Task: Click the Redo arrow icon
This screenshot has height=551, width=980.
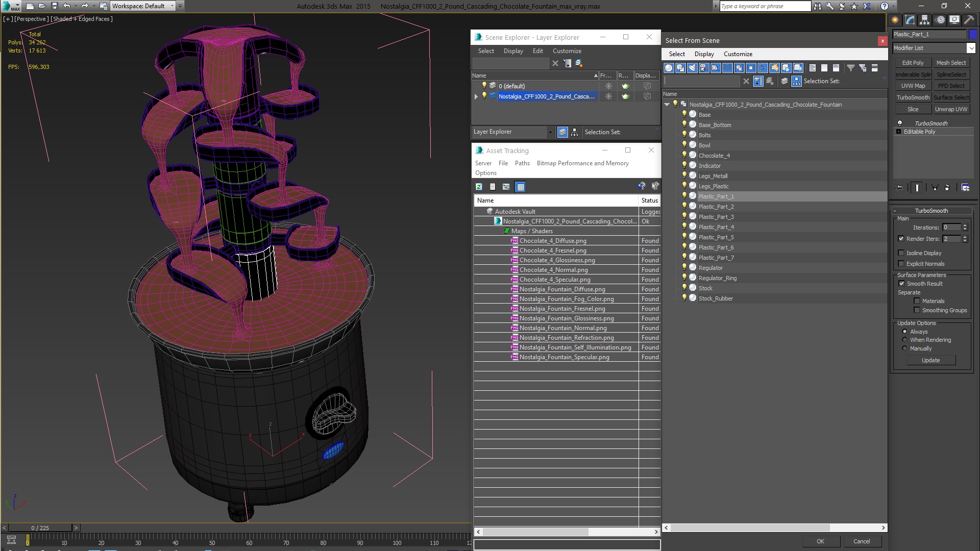Action: point(85,6)
